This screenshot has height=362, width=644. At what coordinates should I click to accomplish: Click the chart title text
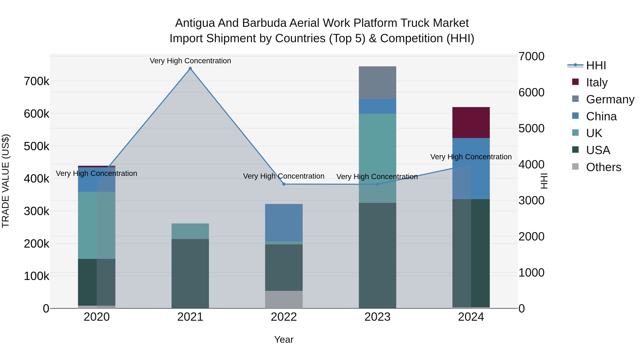click(322, 30)
